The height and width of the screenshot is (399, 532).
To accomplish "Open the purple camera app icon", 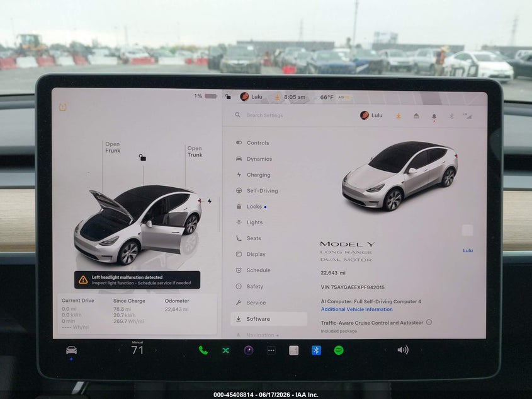I will coord(249,350).
